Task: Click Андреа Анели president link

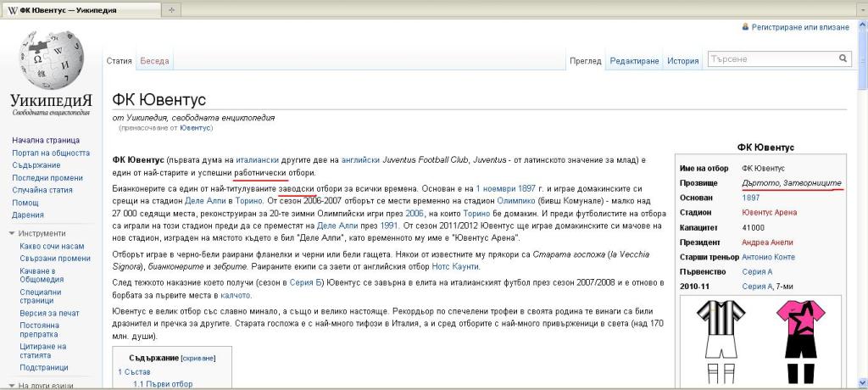Action: pos(768,242)
